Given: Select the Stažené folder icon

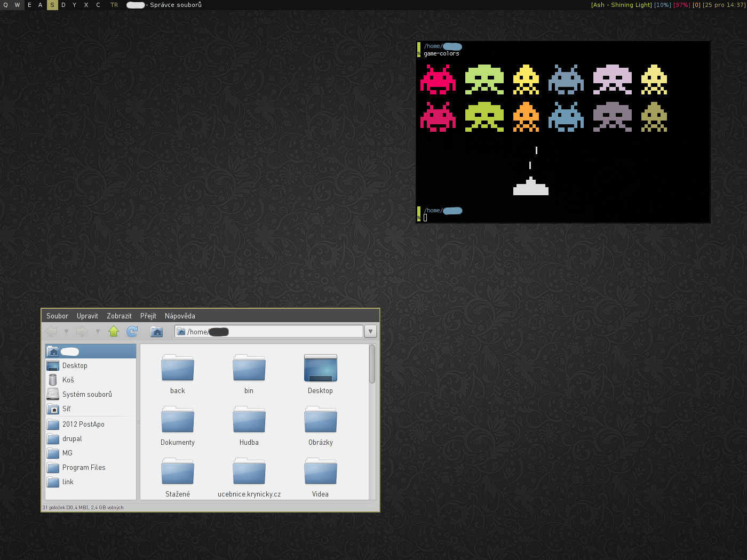Looking at the screenshot, I should click(x=178, y=471).
